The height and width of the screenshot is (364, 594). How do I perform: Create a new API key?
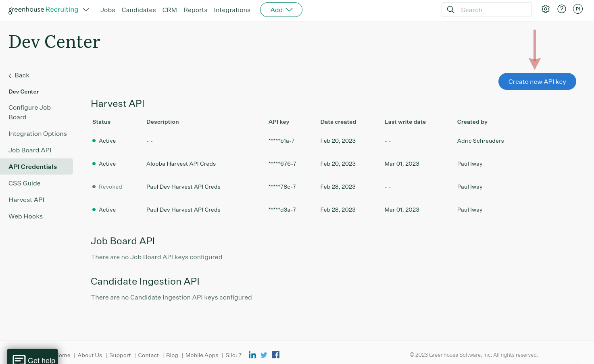[537, 81]
